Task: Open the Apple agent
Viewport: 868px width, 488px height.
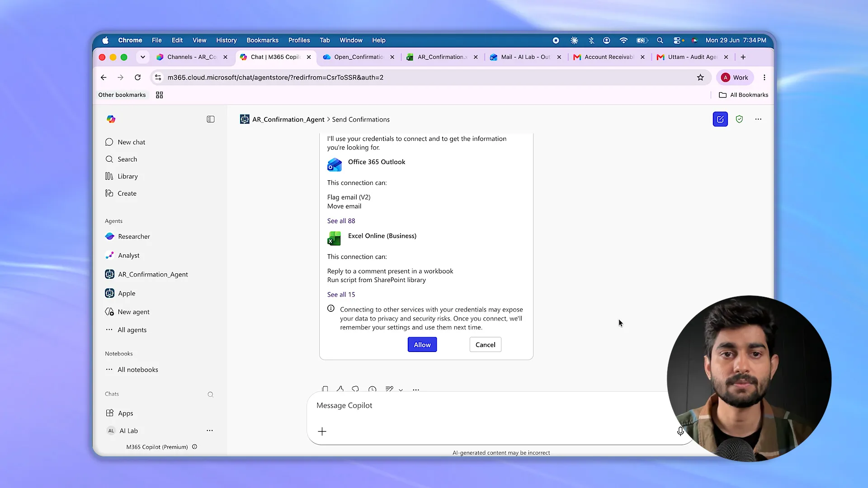Action: pos(120,293)
